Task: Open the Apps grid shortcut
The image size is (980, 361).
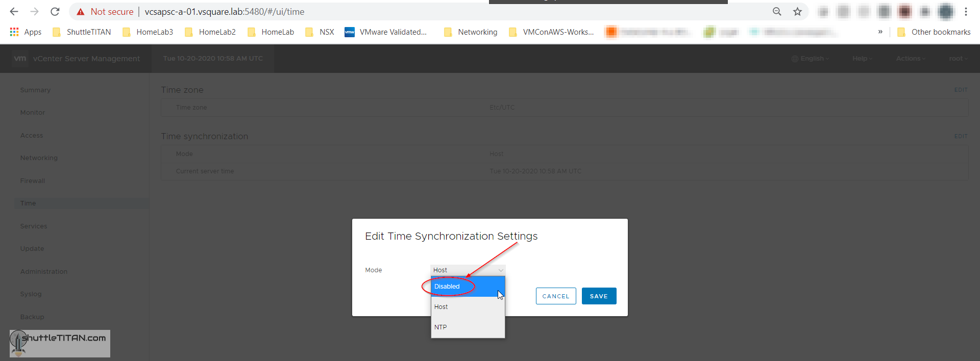Action: point(26,32)
